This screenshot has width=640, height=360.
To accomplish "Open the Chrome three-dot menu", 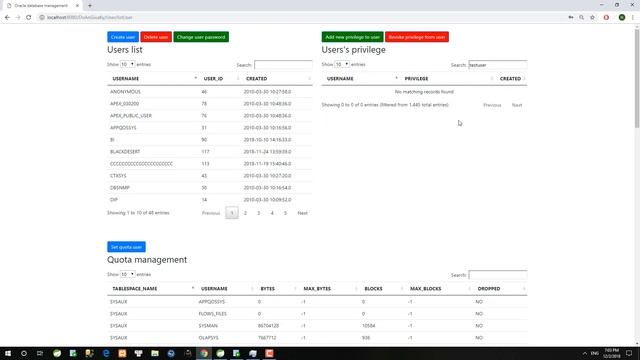I will click(x=633, y=18).
